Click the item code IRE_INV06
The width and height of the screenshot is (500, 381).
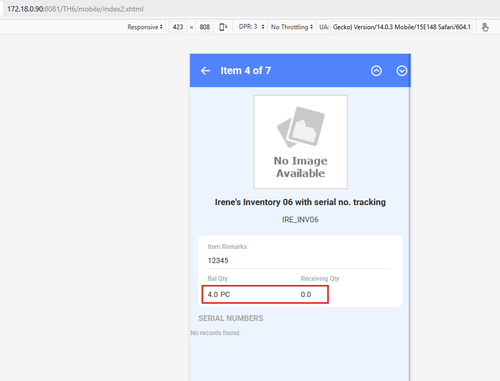click(x=300, y=220)
